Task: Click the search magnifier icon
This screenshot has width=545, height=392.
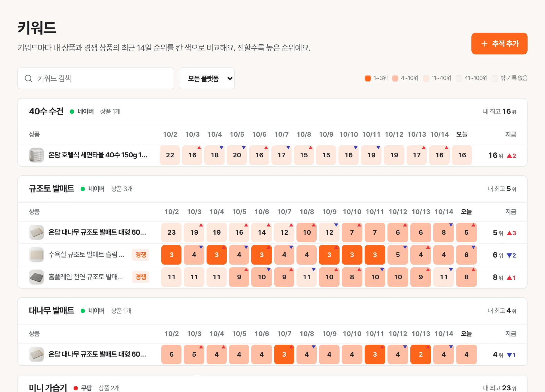Action: [28, 78]
